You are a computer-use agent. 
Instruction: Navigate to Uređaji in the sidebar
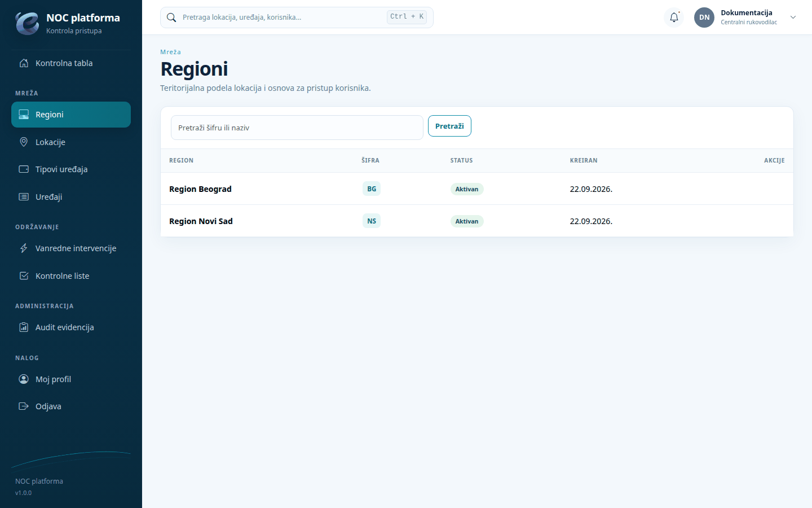(71, 197)
